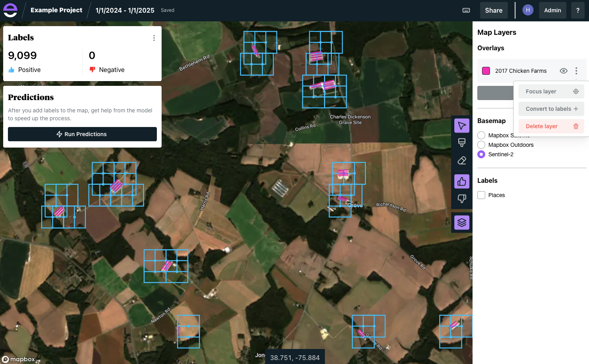Viewport: 589px width, 364px height.
Task: Open the Labels card options menu
Action: click(154, 38)
